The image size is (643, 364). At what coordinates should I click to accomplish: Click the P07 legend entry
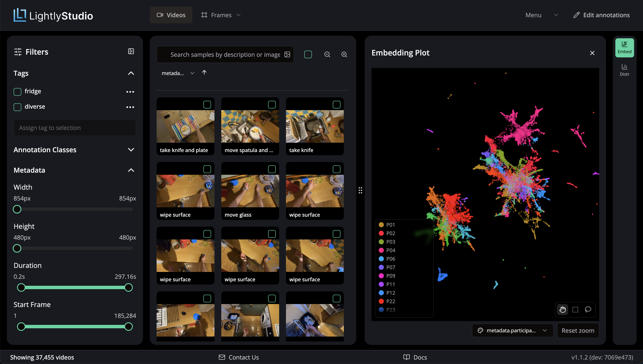[x=387, y=267]
